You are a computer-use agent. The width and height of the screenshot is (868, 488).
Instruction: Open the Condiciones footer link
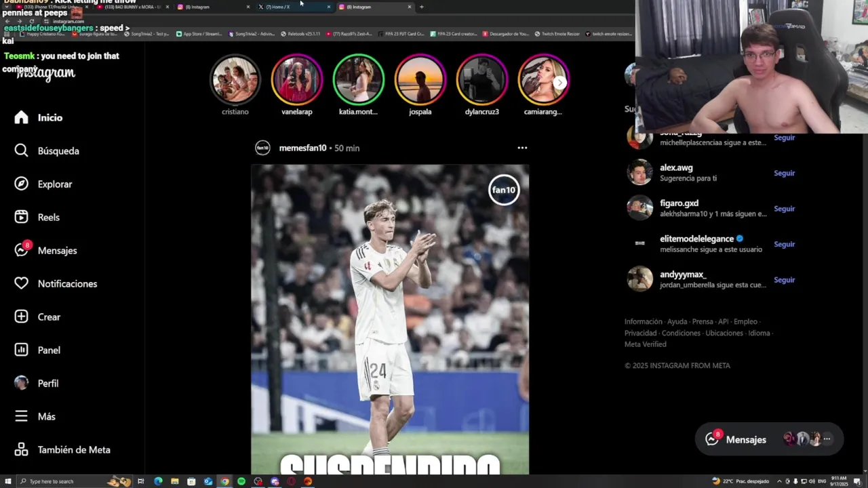pyautogui.click(x=681, y=333)
